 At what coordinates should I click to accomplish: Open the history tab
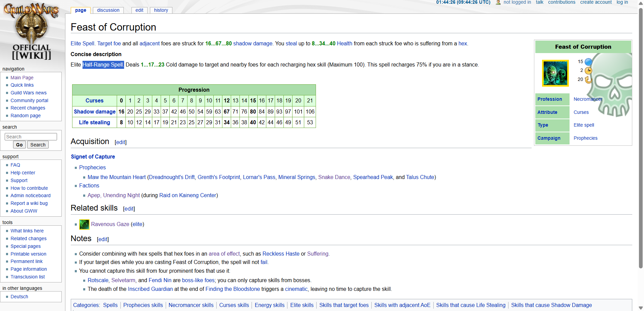pos(161,10)
